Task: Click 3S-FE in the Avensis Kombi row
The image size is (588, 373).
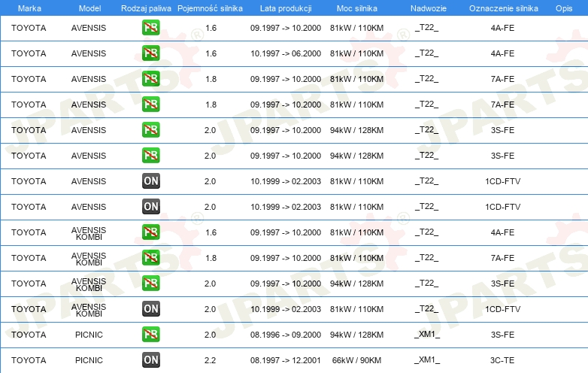Action: (502, 284)
